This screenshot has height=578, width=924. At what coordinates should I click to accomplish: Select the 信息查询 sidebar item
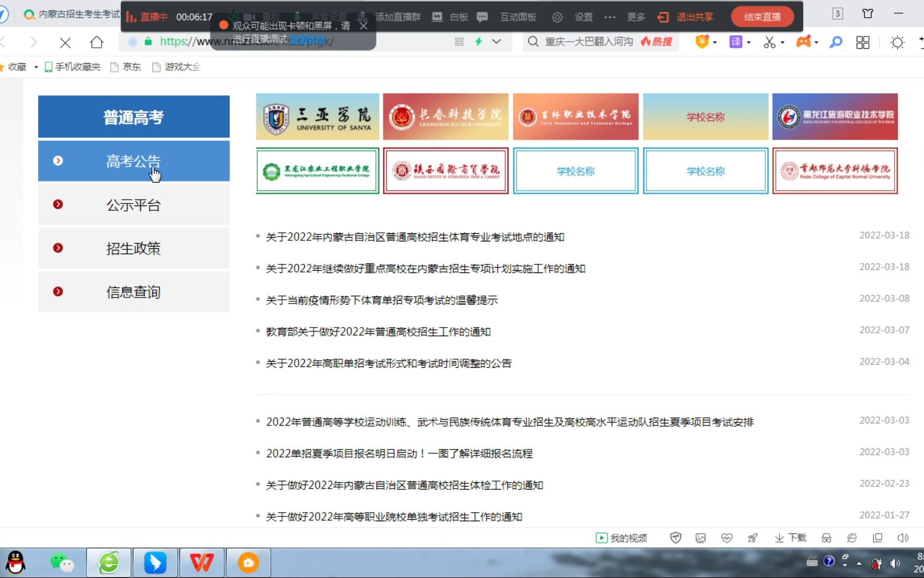(133, 292)
